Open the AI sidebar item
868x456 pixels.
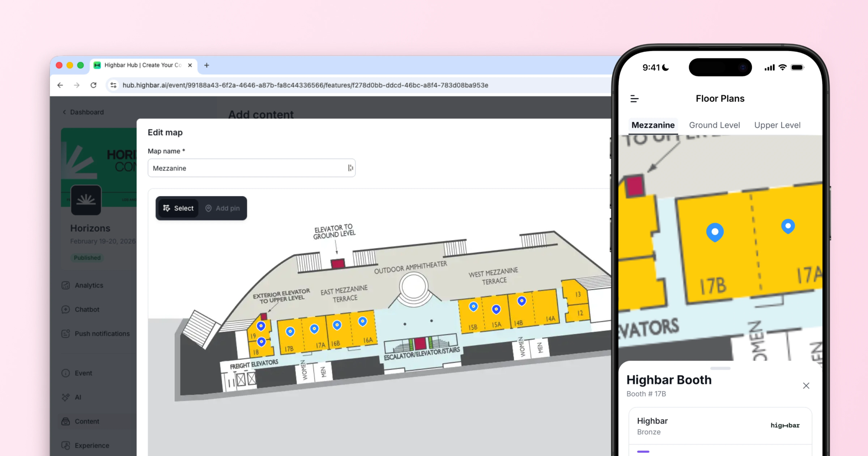(78, 397)
